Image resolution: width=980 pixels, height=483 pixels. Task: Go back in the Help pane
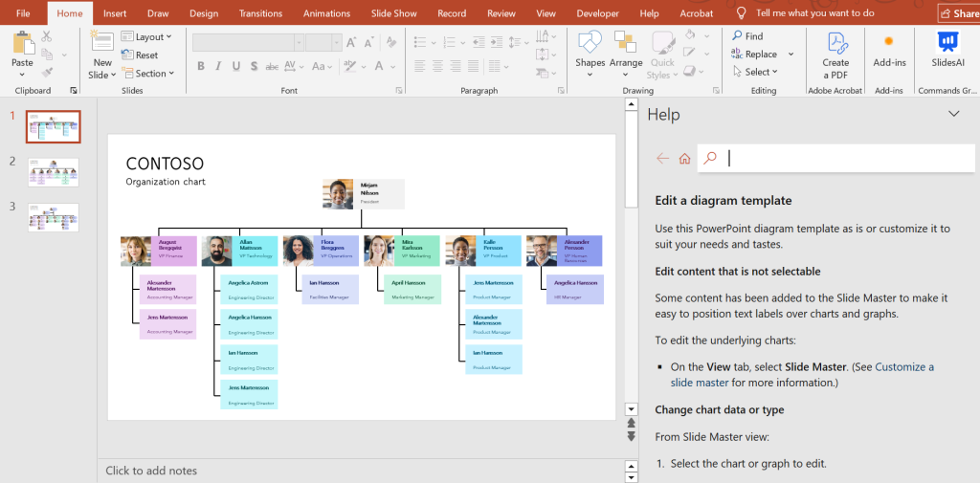[662, 159]
